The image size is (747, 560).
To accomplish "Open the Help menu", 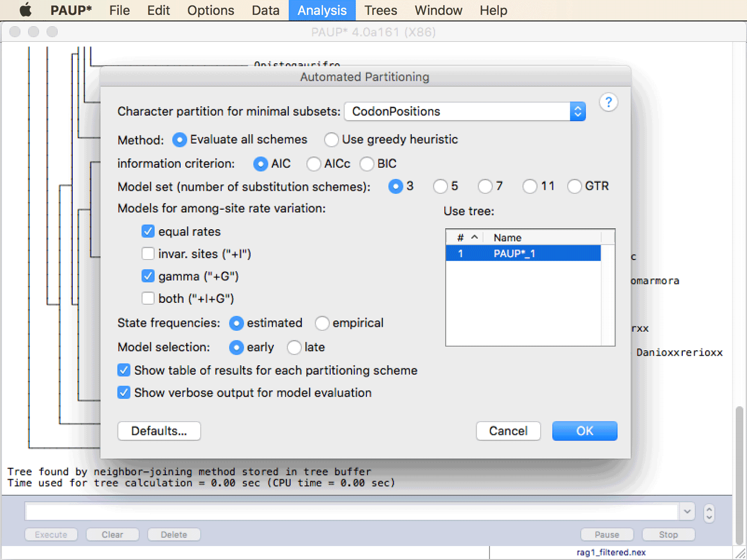I will pos(494,10).
